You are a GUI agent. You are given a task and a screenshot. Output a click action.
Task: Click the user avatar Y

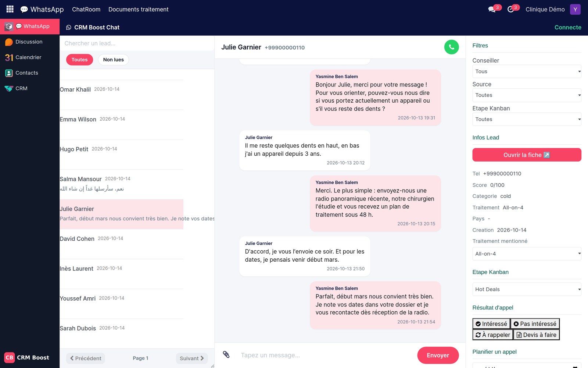pos(575,9)
